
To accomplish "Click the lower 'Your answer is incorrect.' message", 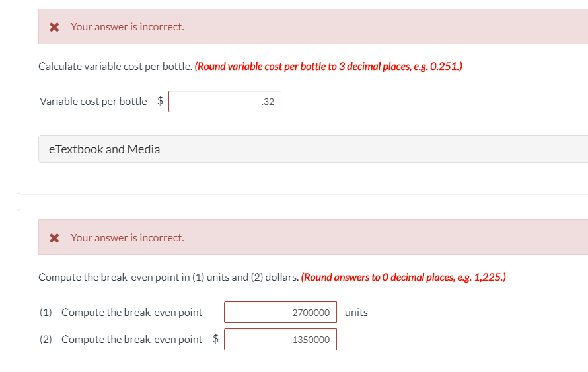I will click(127, 238).
